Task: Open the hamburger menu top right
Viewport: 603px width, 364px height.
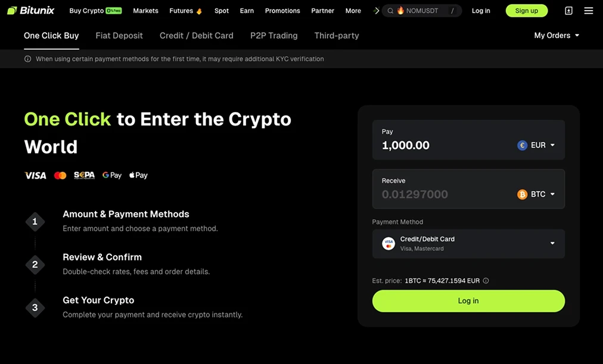Action: coord(589,10)
